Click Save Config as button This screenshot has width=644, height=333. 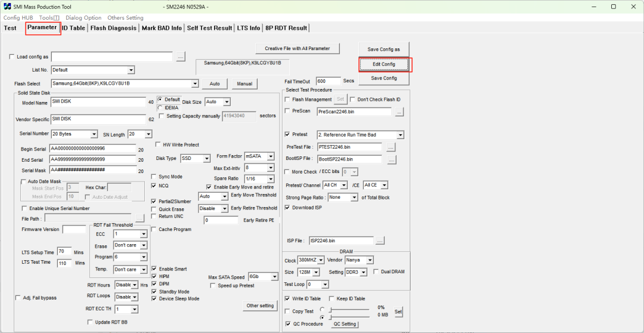click(x=383, y=50)
